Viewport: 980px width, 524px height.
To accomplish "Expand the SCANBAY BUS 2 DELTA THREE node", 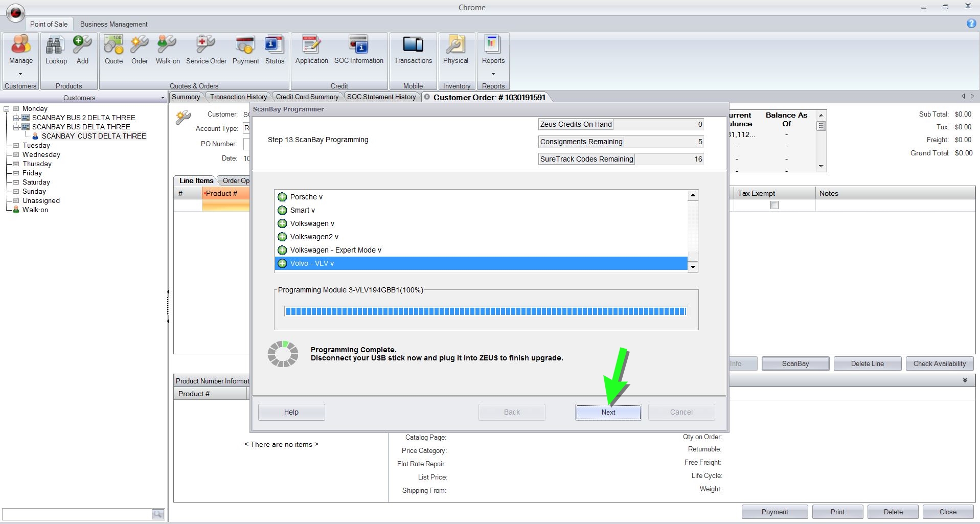I will [16, 118].
